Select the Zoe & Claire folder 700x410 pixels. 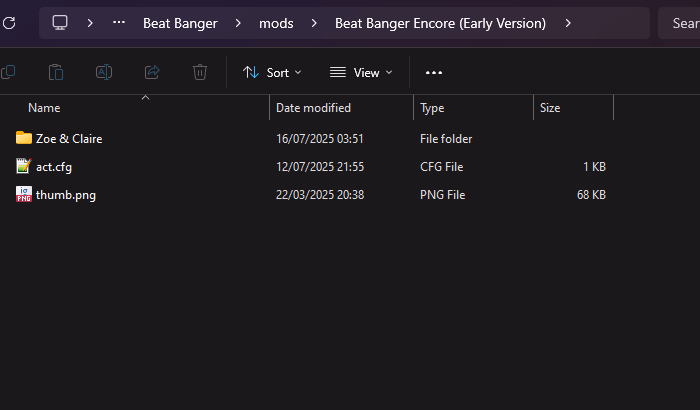(x=69, y=139)
